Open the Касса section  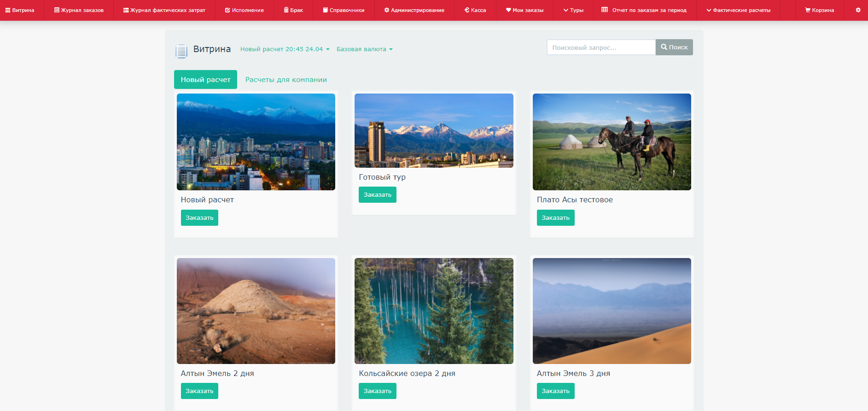pyautogui.click(x=475, y=10)
